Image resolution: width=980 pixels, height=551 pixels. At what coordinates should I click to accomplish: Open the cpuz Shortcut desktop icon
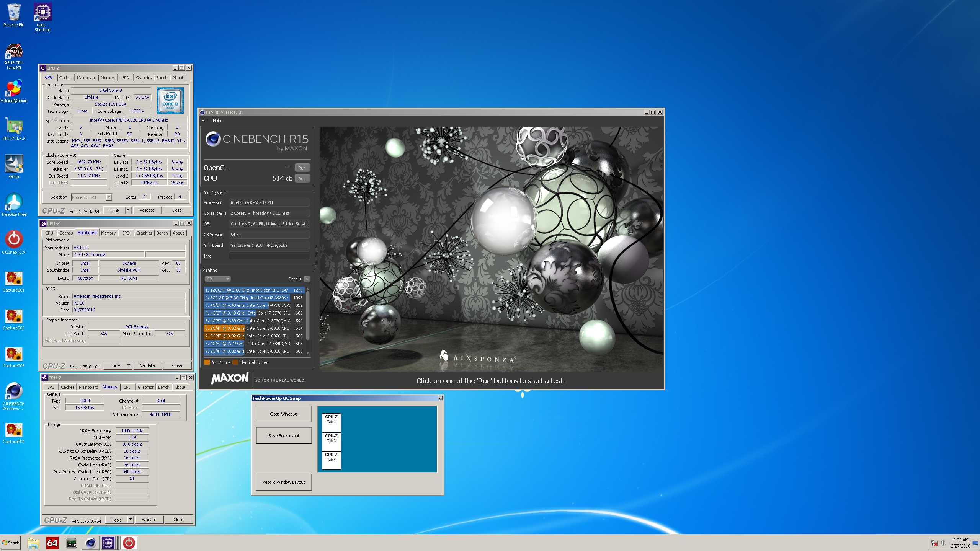coord(42,18)
